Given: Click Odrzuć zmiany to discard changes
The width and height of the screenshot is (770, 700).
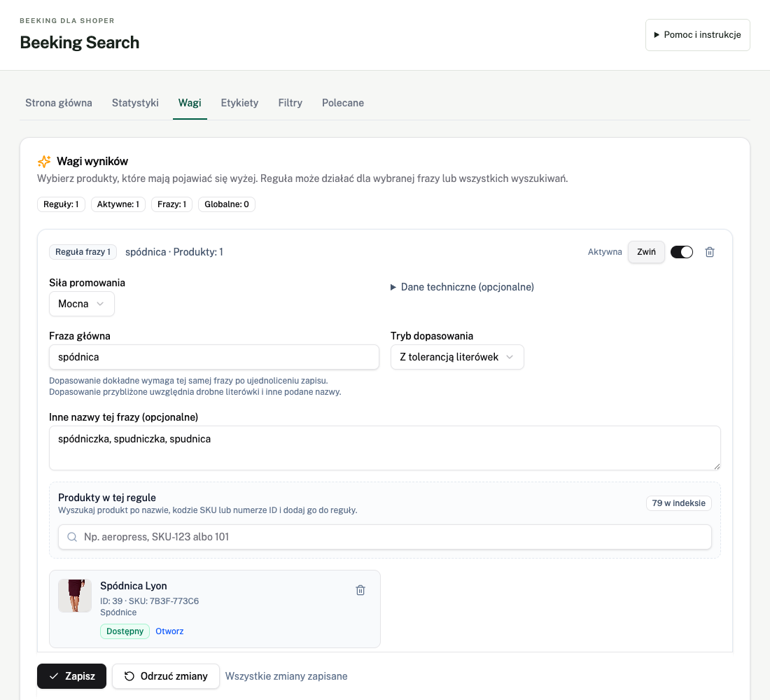Looking at the screenshot, I should [165, 676].
